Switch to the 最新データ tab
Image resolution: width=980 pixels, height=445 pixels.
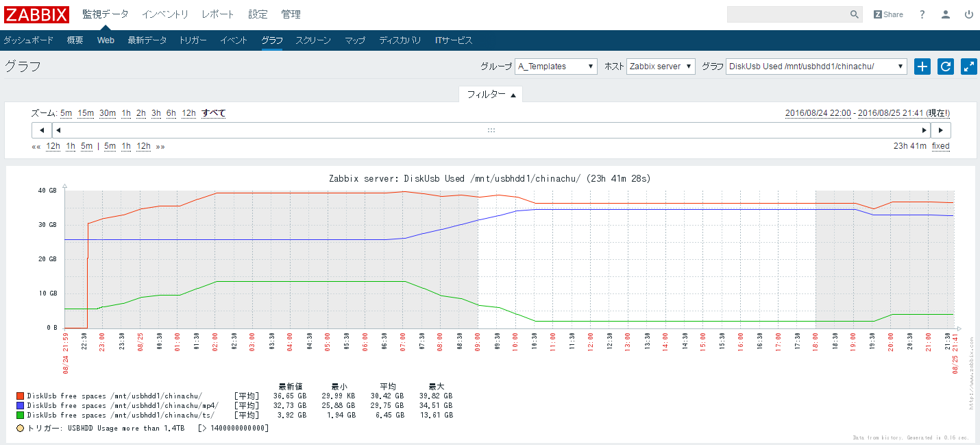[x=147, y=40]
